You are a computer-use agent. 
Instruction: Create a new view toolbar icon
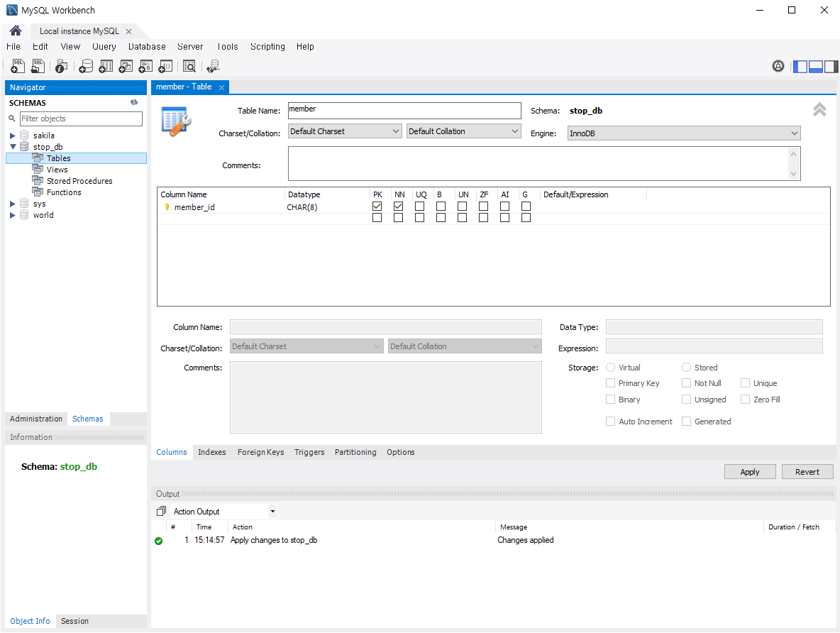tap(126, 66)
